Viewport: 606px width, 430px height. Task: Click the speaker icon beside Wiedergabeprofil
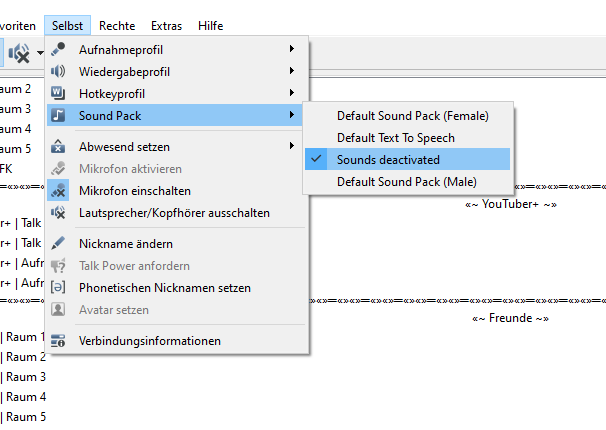click(58, 71)
